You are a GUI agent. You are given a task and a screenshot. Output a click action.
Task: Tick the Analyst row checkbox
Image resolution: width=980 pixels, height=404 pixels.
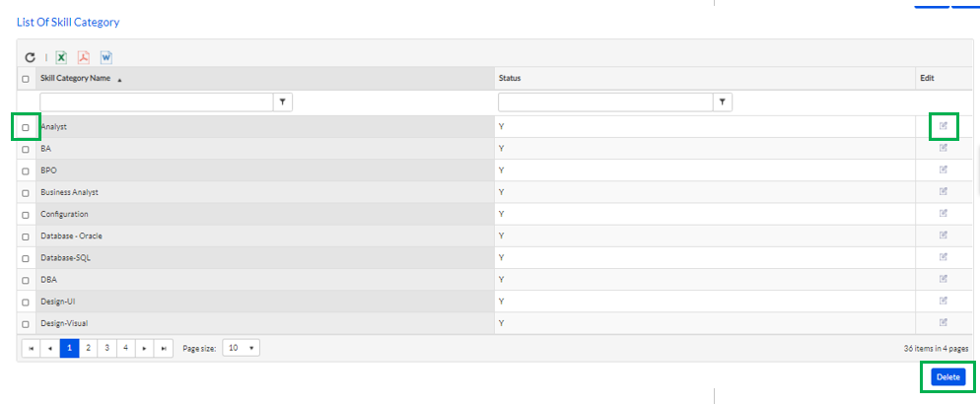tap(26, 127)
